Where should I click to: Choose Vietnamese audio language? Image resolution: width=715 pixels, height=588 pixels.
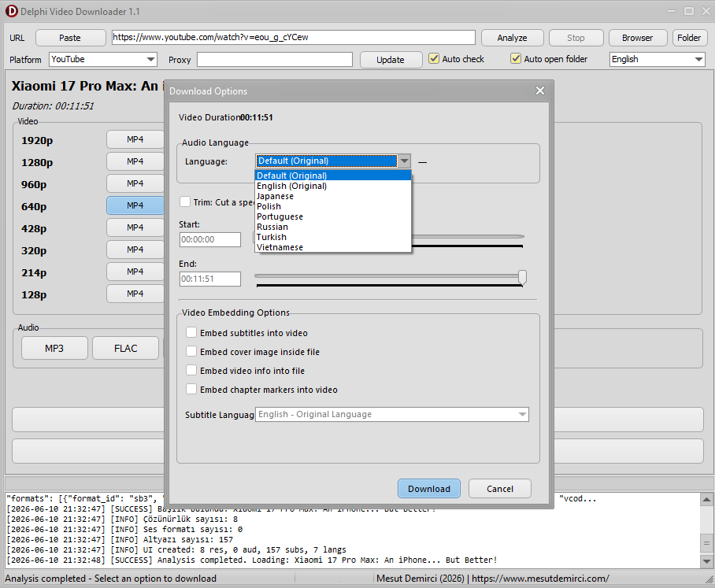[333, 247]
